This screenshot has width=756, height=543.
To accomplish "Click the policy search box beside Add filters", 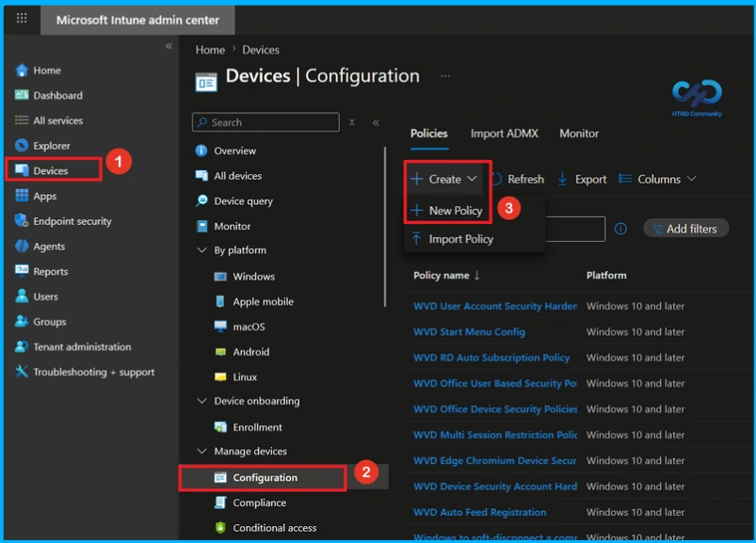I will coord(575,229).
